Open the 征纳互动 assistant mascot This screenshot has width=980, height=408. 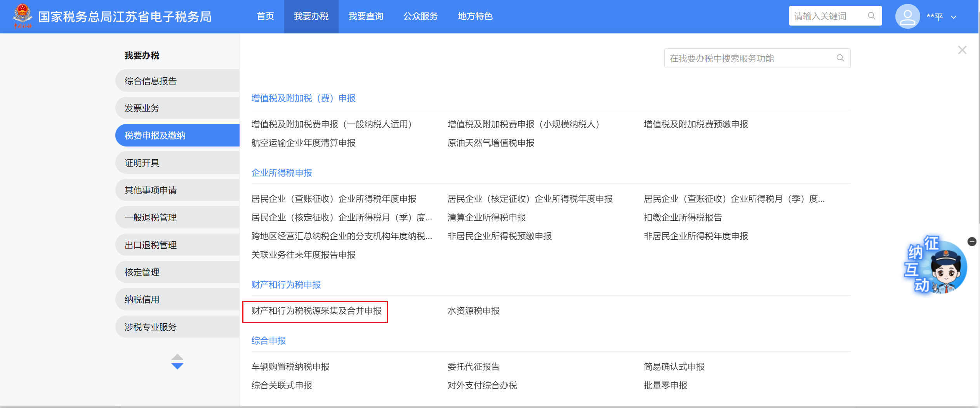pyautogui.click(x=937, y=266)
